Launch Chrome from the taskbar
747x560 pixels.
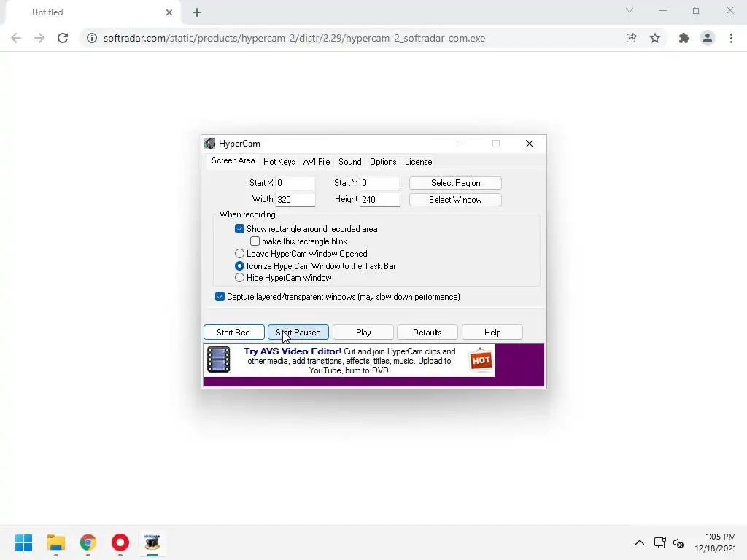pos(88,542)
